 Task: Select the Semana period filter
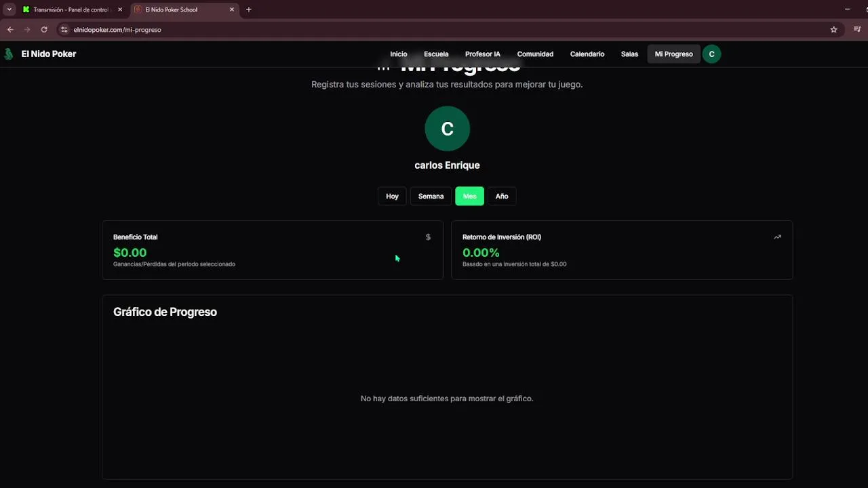pyautogui.click(x=431, y=196)
